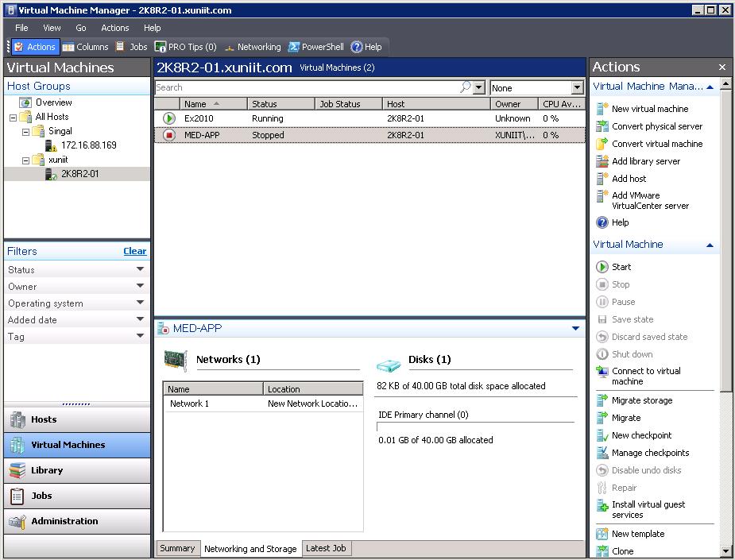Go to the Library view

(77, 470)
